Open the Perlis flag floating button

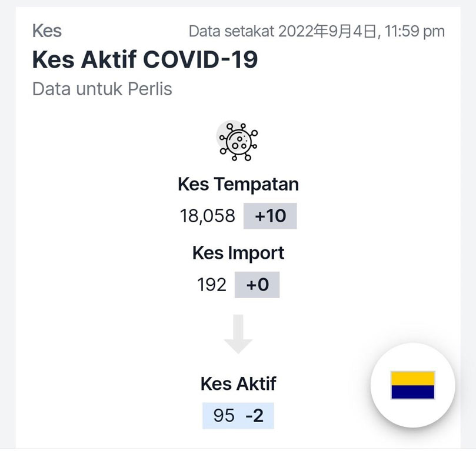[412, 385]
